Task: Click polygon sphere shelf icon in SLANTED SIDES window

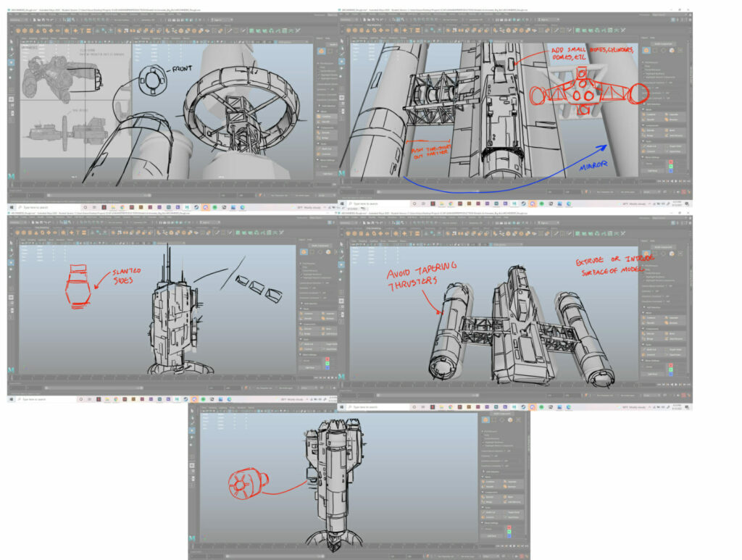Action: (x=18, y=233)
